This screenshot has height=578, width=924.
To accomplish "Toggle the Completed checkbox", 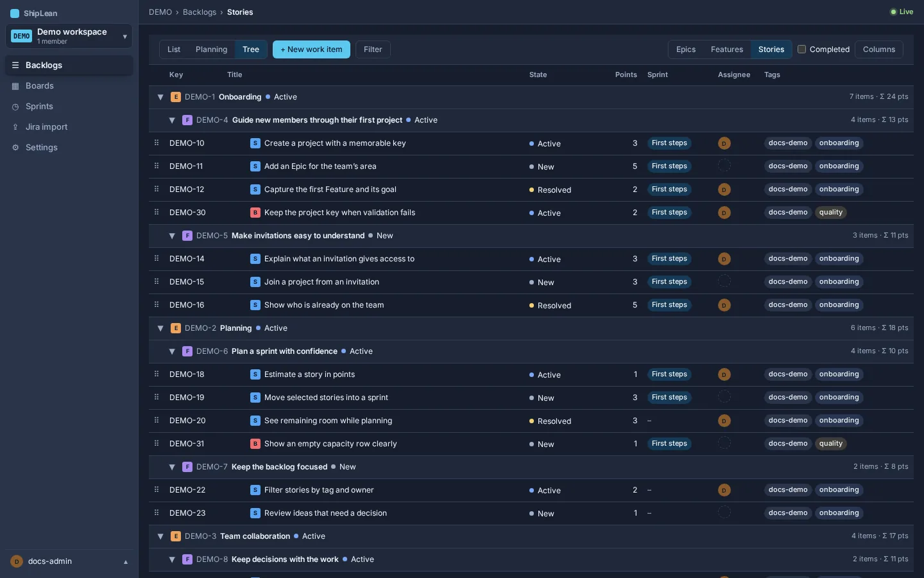I will pos(801,49).
